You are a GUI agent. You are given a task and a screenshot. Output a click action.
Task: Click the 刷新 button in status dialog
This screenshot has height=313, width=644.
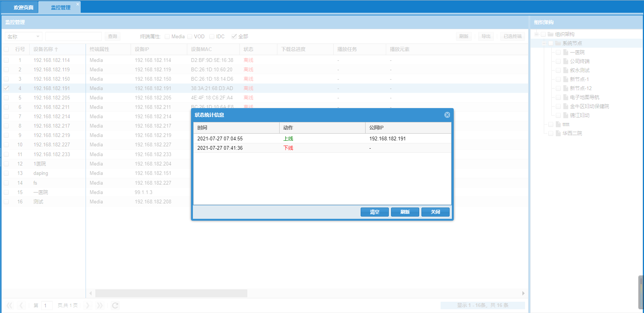405,212
